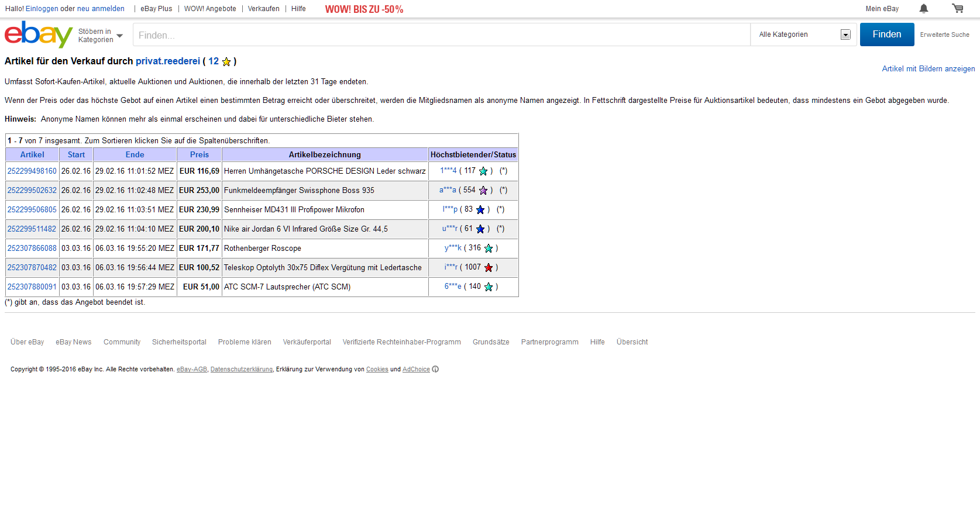Expand the Stöbern in Kategorien dropdown

(x=101, y=36)
